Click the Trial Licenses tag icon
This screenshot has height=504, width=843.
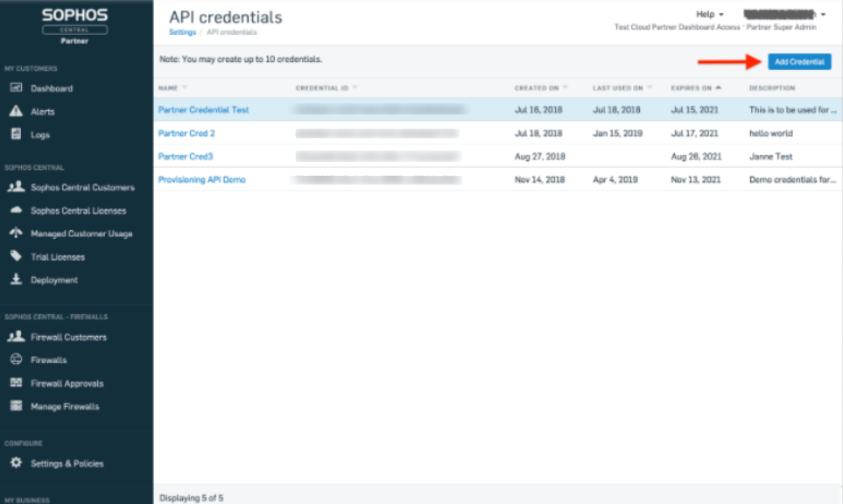tap(15, 256)
